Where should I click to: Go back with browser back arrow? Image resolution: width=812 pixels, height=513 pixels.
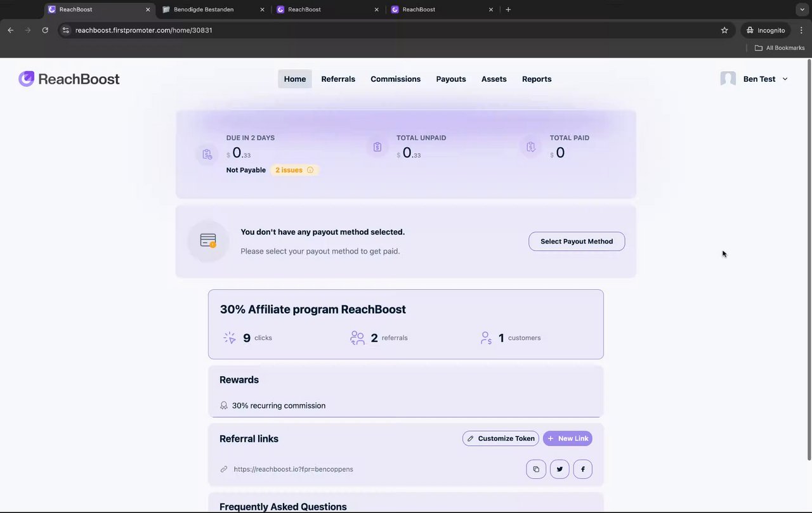tap(10, 30)
